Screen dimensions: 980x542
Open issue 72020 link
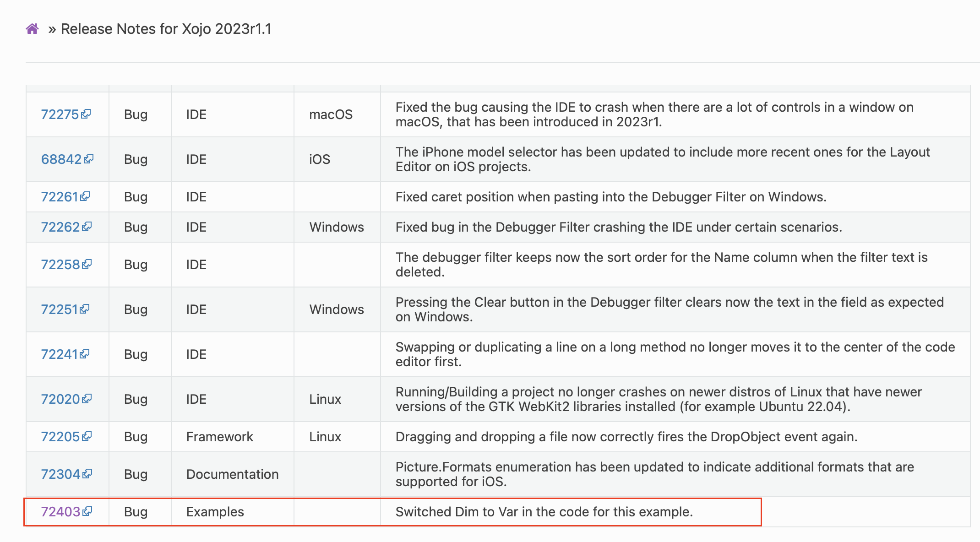[x=60, y=399]
